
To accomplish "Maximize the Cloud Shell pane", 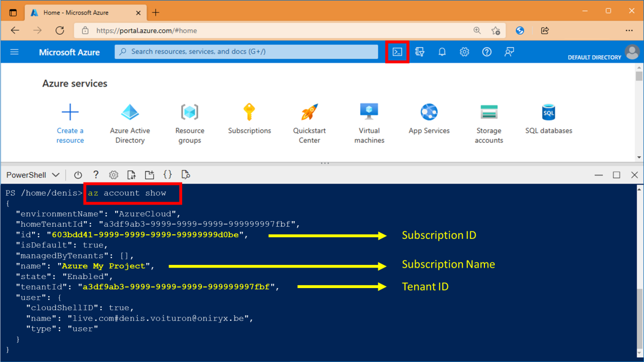I will [x=616, y=175].
